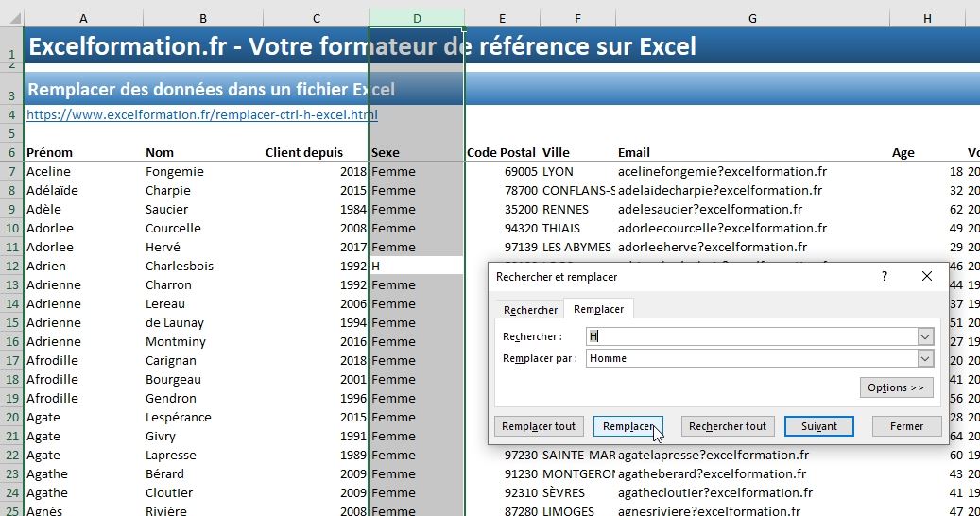Click the Sexe header cell
This screenshot has width=980, height=516.
417,152
